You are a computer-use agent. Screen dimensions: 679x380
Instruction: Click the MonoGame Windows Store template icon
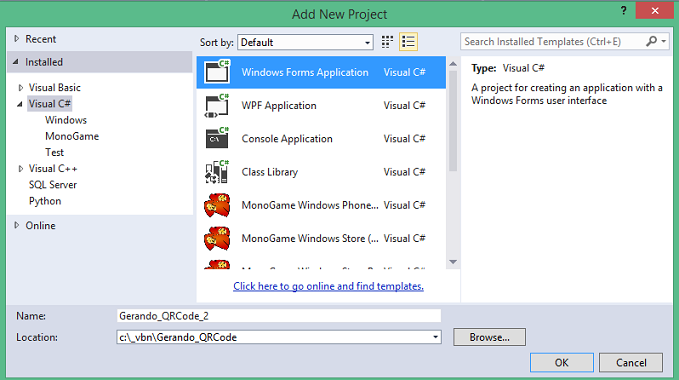(x=217, y=238)
